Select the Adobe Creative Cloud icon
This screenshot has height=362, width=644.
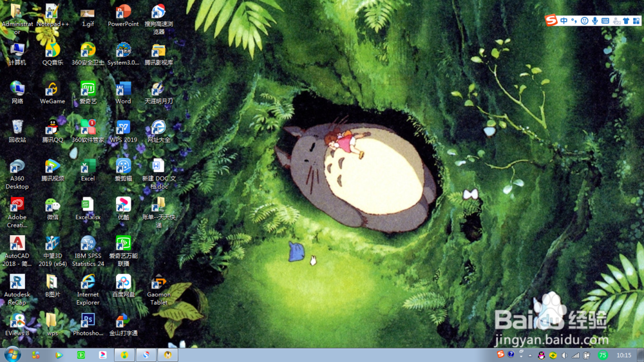coord(17,213)
